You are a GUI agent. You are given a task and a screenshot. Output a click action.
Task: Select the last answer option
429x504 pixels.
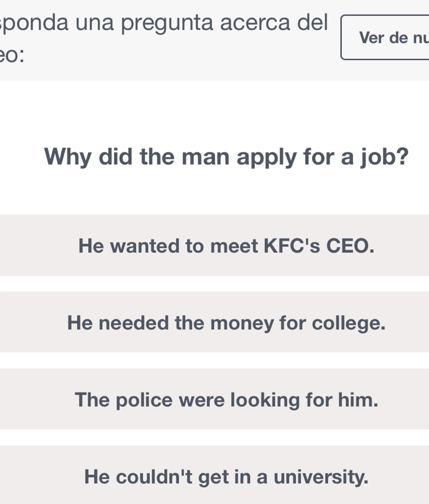[x=226, y=475]
